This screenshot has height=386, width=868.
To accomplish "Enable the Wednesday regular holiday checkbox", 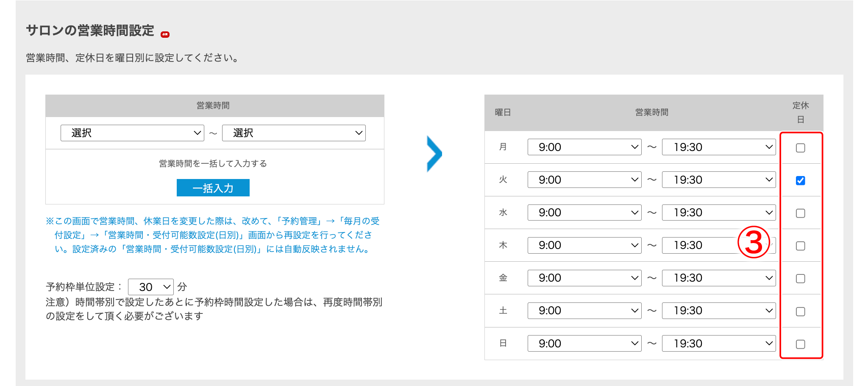I will tap(800, 213).
